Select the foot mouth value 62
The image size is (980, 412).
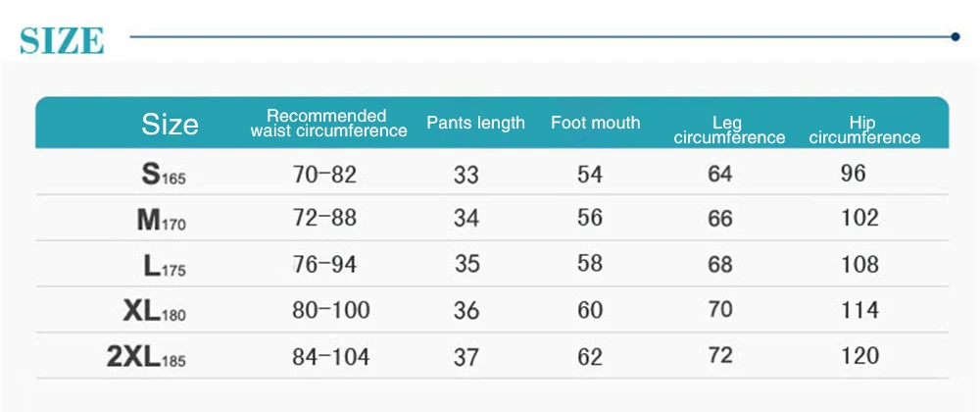590,356
